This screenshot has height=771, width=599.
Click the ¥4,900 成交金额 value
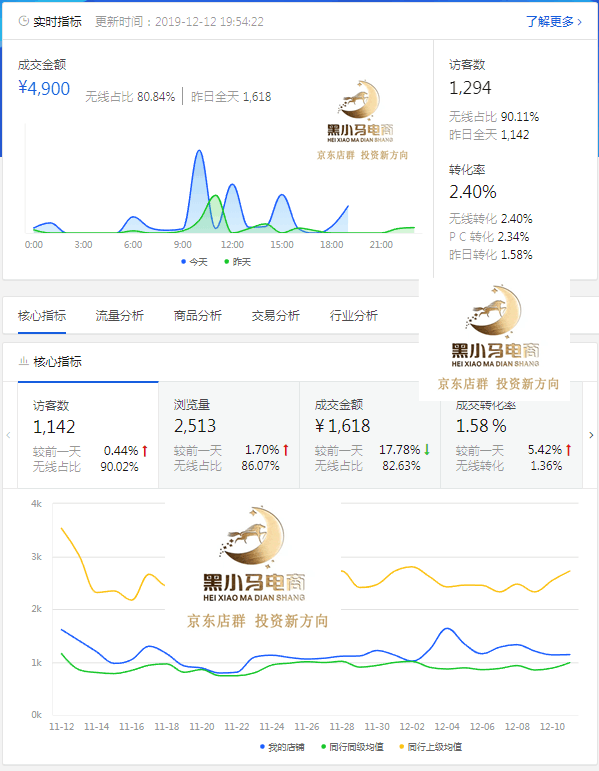tap(44, 89)
